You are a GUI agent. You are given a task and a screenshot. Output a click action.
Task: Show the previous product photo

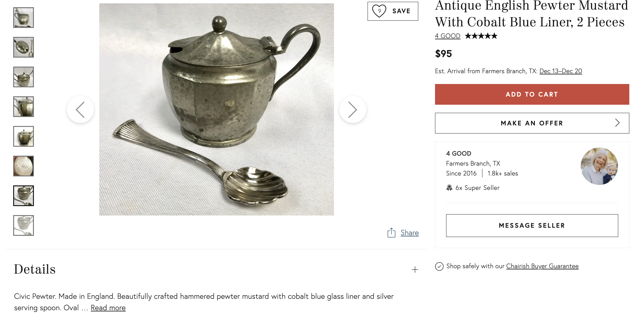coord(80,109)
